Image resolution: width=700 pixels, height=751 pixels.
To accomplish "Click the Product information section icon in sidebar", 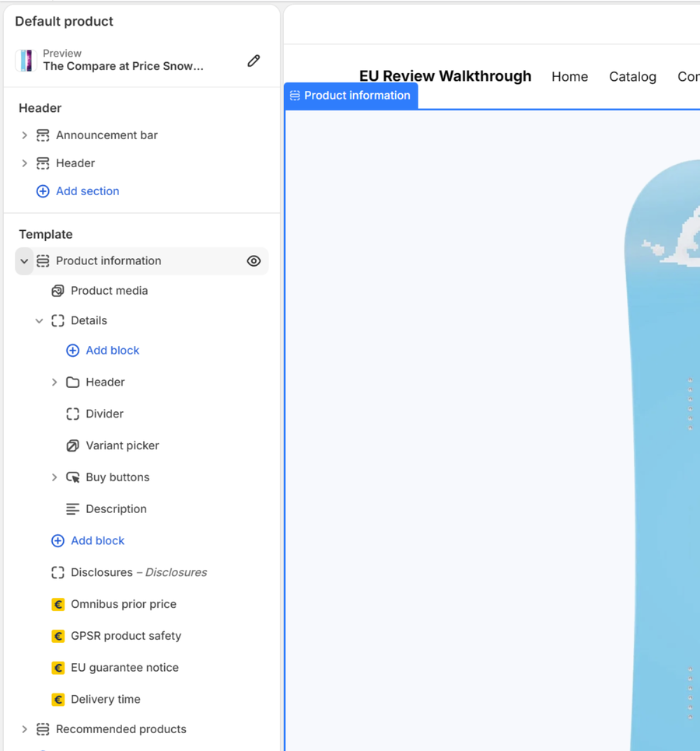I will pyautogui.click(x=43, y=261).
